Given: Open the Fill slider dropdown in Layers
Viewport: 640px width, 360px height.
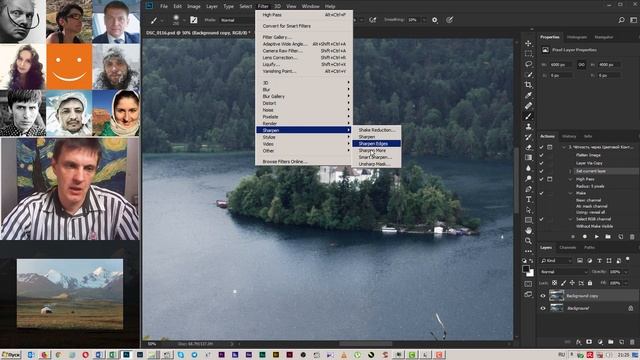Looking at the screenshot, I should pos(626,283).
